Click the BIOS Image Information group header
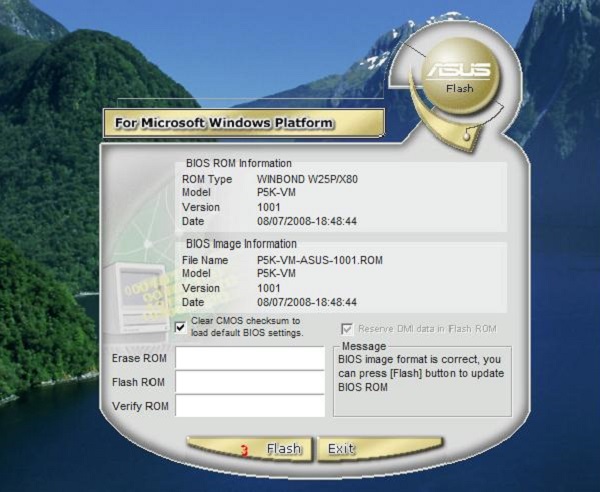The image size is (600, 492). tap(241, 244)
